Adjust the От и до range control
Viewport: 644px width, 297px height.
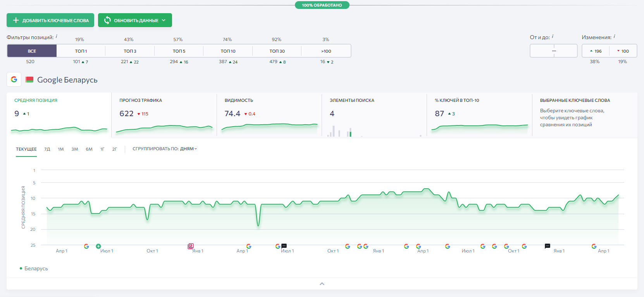click(554, 51)
